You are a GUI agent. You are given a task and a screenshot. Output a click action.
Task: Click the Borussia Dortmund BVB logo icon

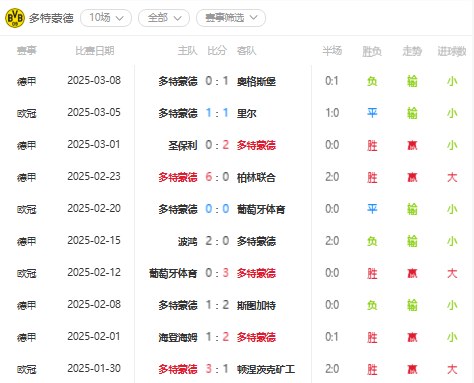[15, 18]
